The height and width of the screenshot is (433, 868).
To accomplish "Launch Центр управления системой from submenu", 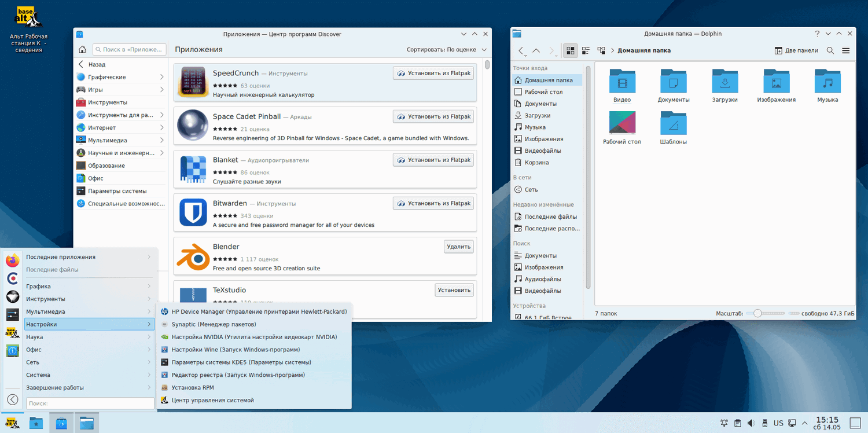I will [x=254, y=400].
